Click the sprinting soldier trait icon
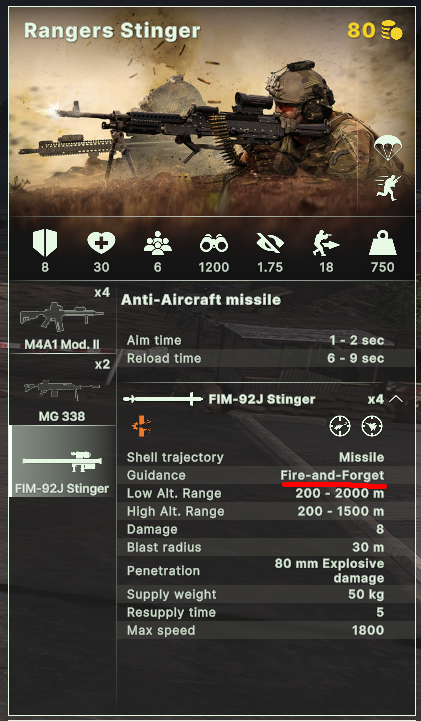 [x=389, y=188]
